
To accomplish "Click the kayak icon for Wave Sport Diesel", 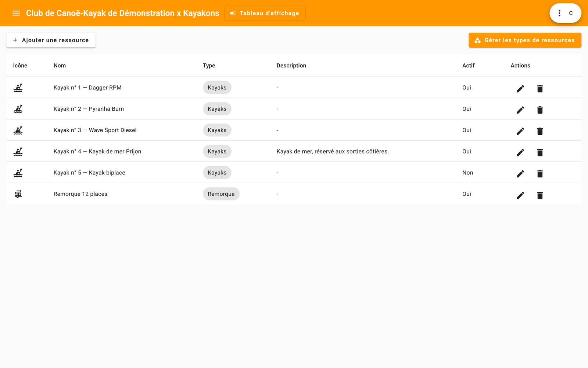I will tap(18, 130).
